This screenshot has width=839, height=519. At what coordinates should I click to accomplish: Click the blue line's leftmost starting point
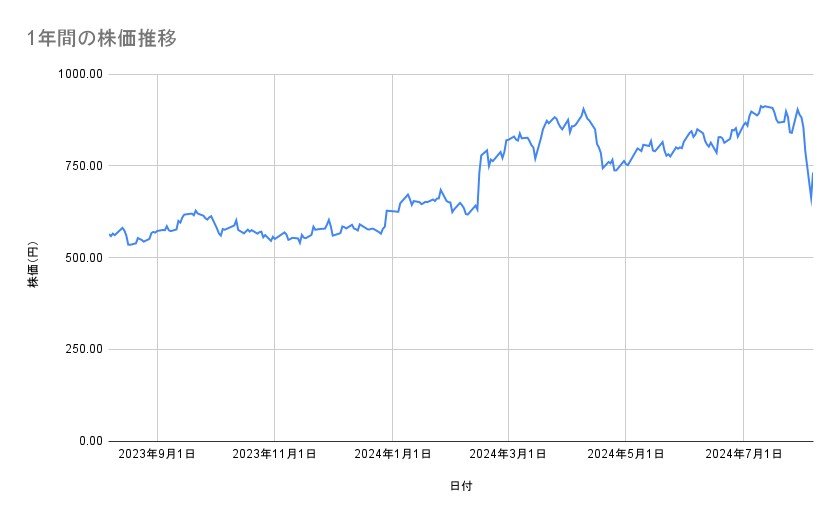click(x=109, y=234)
